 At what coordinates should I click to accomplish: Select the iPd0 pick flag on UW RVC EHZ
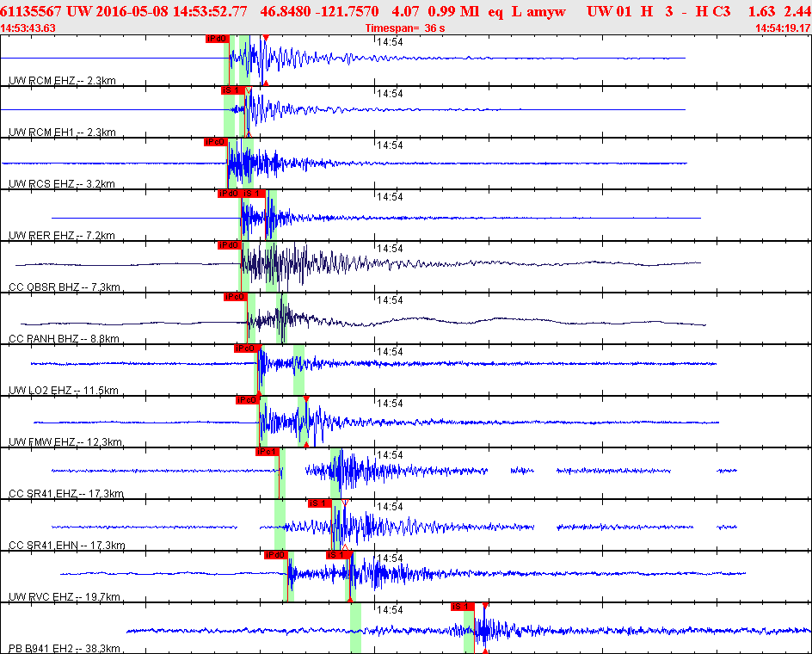click(275, 555)
